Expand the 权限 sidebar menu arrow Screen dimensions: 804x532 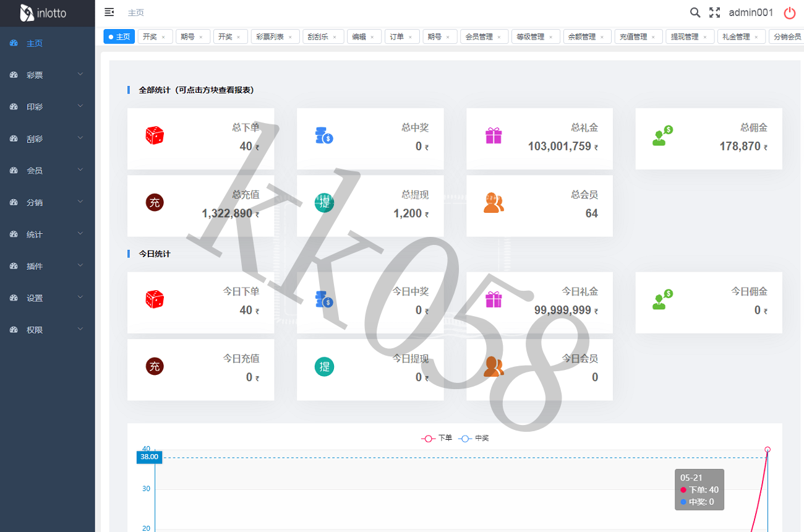80,330
